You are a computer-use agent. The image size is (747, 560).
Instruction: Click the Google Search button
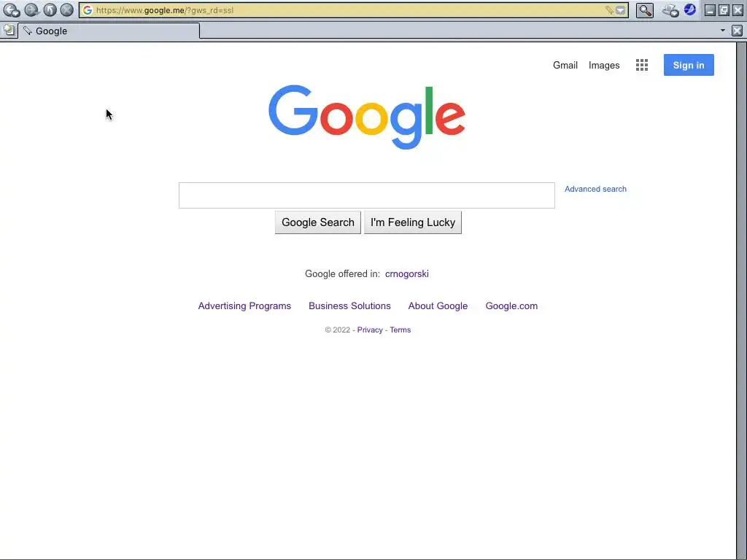318,222
